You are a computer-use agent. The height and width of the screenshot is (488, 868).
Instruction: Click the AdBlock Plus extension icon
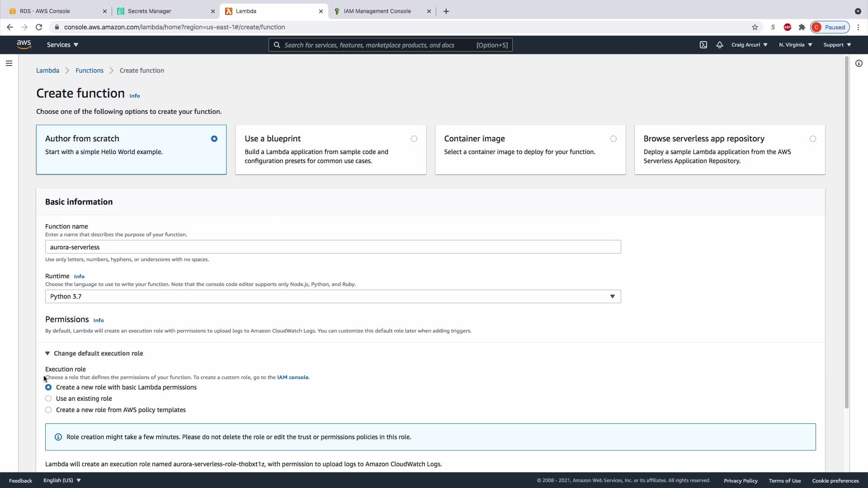(788, 27)
